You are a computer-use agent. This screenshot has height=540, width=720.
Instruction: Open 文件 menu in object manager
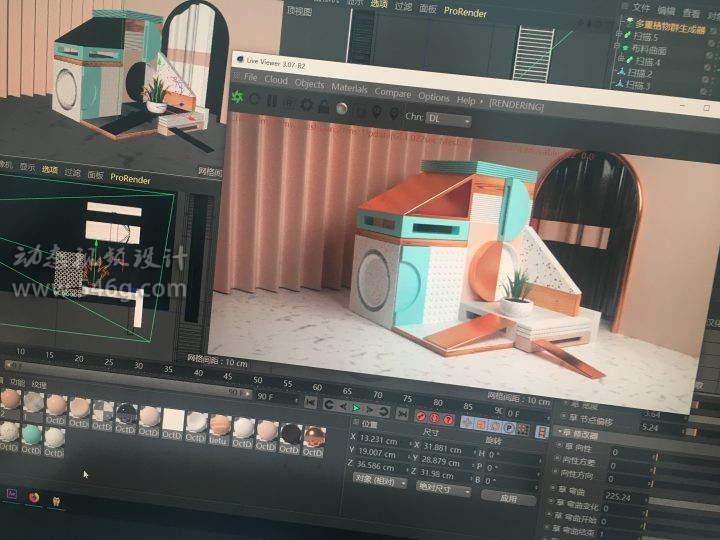coord(641,7)
